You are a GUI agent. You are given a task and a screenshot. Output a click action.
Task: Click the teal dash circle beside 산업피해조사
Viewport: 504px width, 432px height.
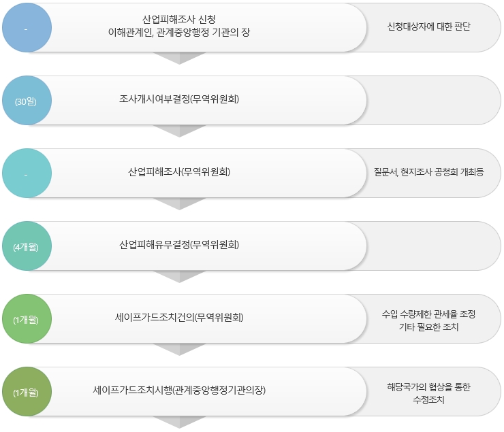(27, 173)
